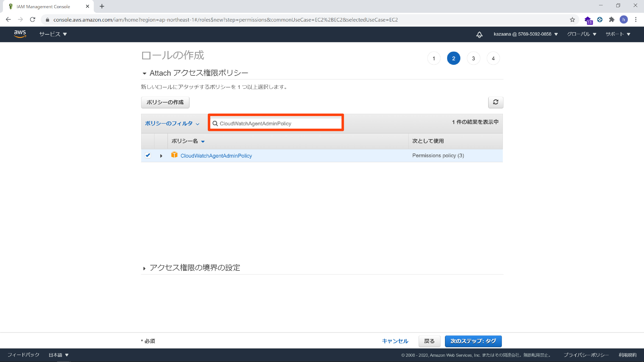Click the blue circular extension icon
Screen dimensions: 644x362
(600, 19)
